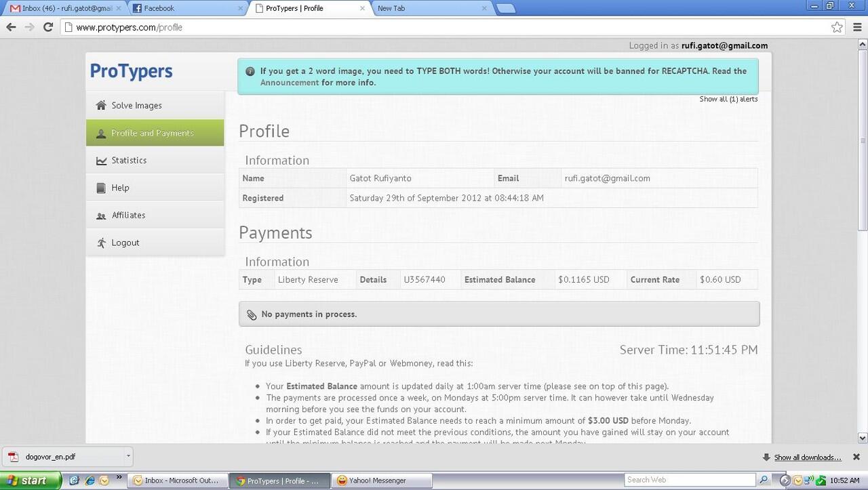
Task: Open Solve Images in the sidebar
Action: coord(155,106)
